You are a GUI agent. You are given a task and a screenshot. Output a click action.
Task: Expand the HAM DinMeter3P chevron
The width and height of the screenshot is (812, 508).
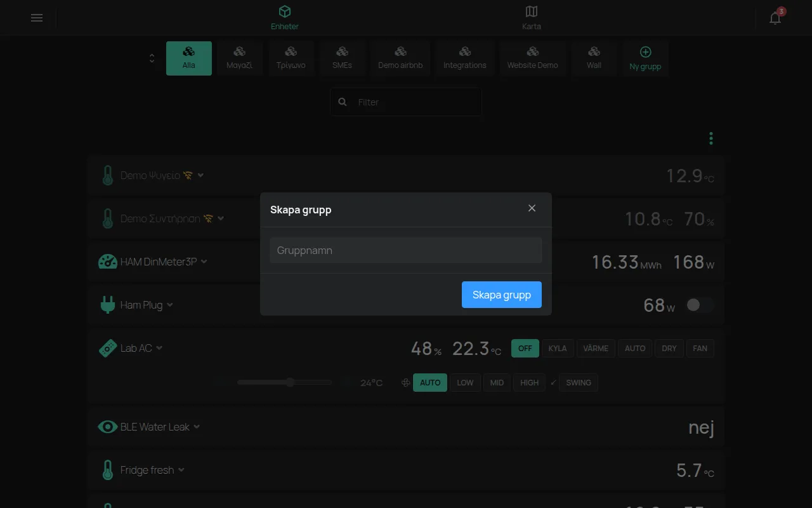pos(204,262)
